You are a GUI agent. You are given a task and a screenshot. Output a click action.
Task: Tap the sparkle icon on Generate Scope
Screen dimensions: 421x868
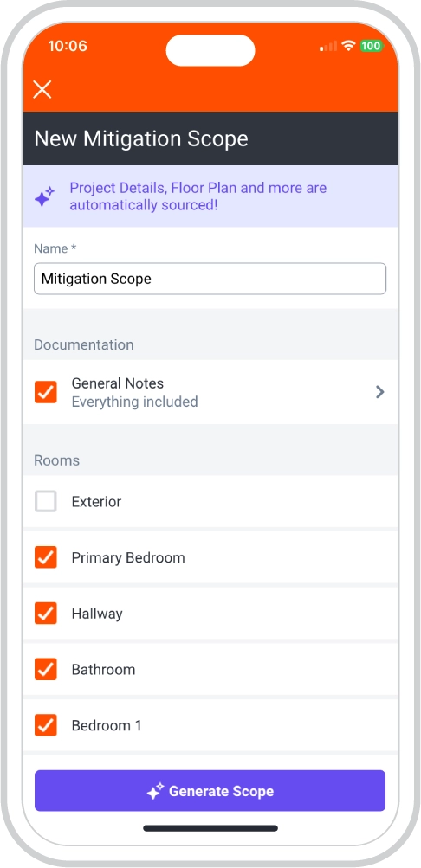click(x=156, y=791)
